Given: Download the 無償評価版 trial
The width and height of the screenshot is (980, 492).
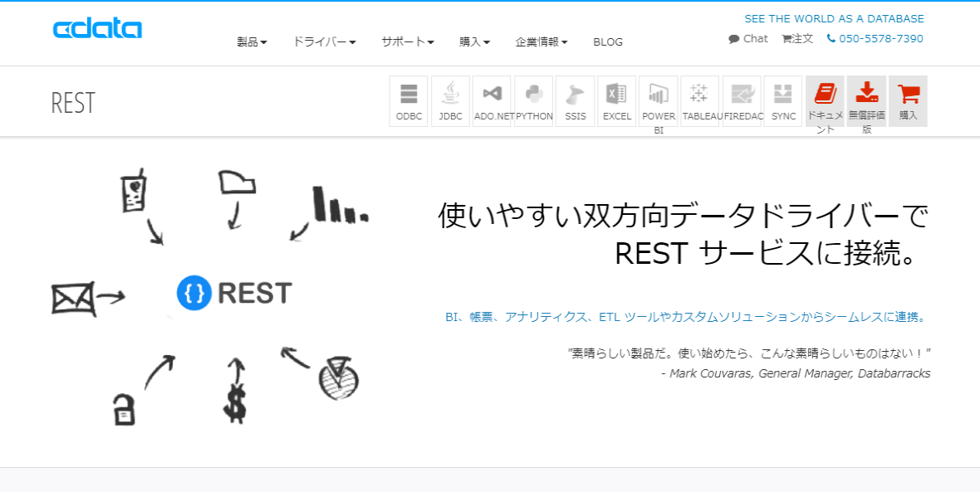Looking at the screenshot, I should (866, 101).
